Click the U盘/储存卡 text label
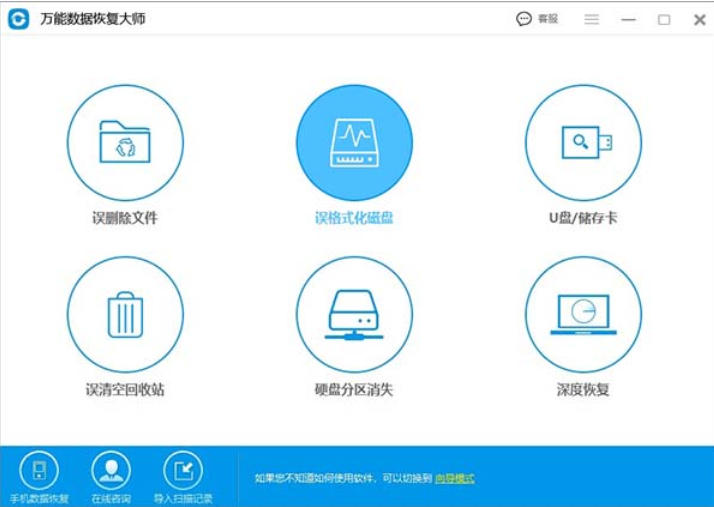This screenshot has width=714, height=507. 583,218
